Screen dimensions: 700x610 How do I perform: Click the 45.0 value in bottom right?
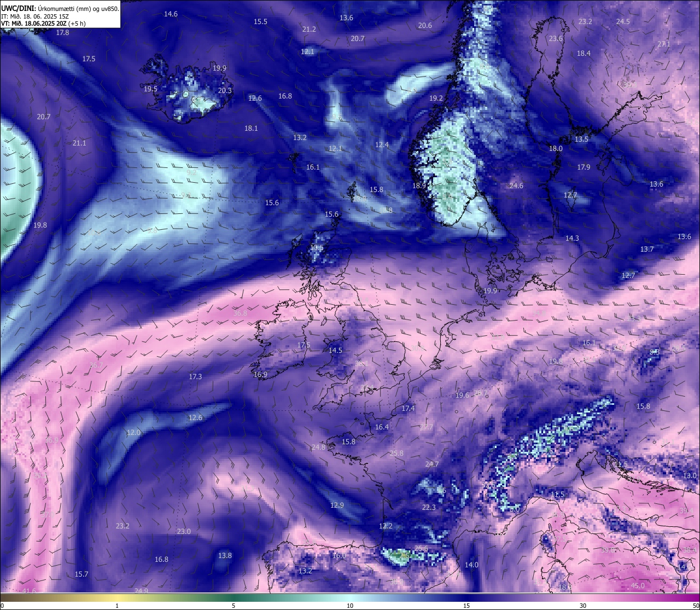638,585
